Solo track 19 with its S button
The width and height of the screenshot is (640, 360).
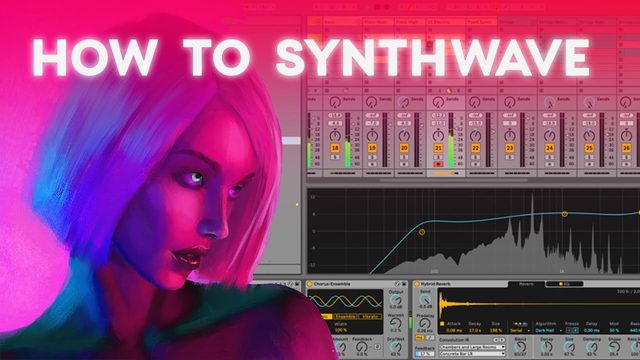(372, 157)
